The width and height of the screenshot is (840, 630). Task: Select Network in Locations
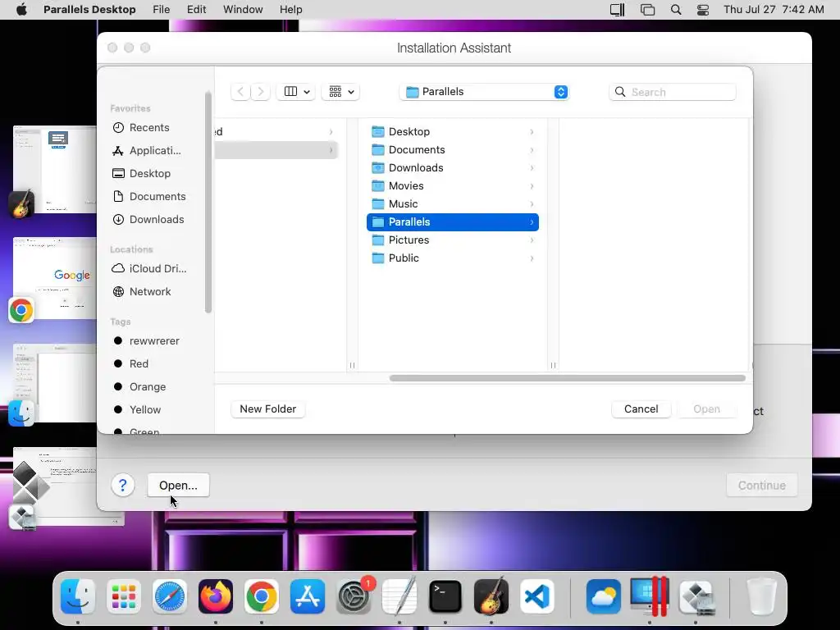150,291
